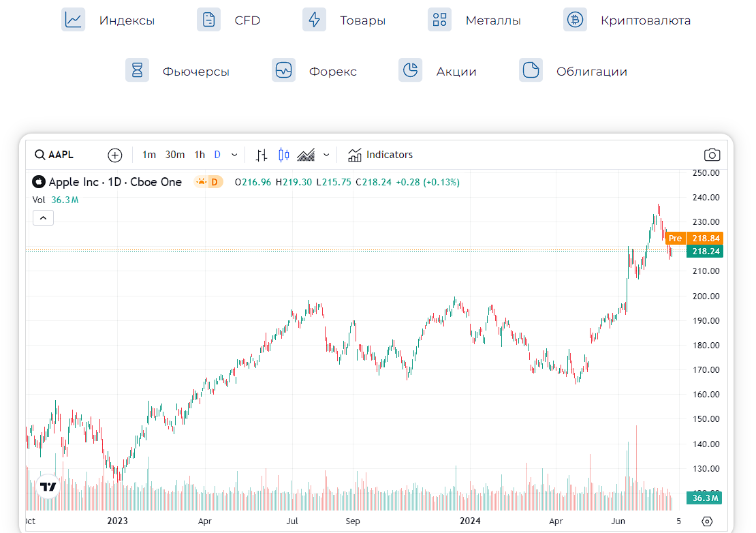Choose the Bars chart style icon

pos(262,155)
